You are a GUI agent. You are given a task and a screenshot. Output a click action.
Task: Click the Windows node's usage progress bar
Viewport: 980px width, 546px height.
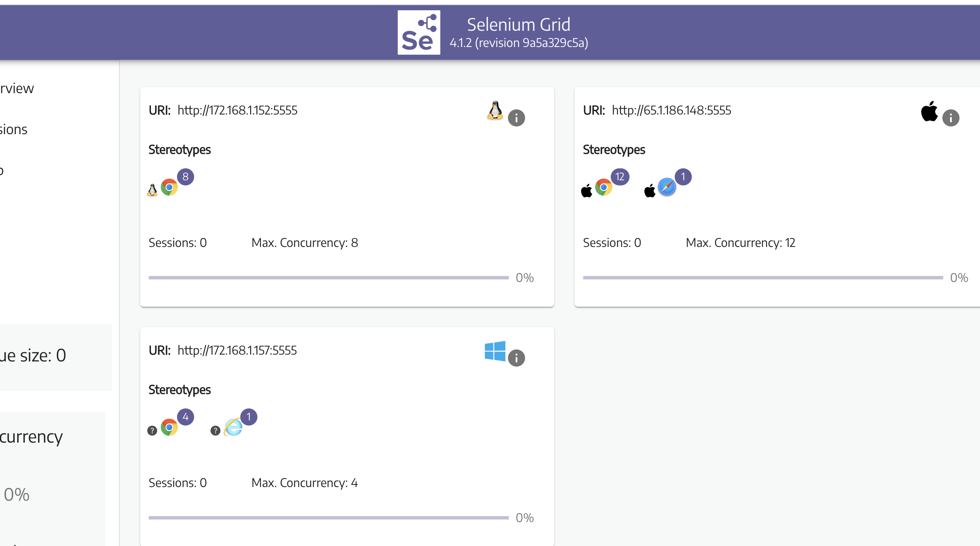[x=328, y=518]
